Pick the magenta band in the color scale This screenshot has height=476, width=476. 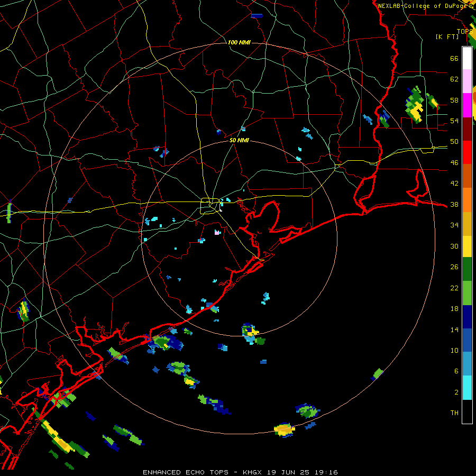467,105
